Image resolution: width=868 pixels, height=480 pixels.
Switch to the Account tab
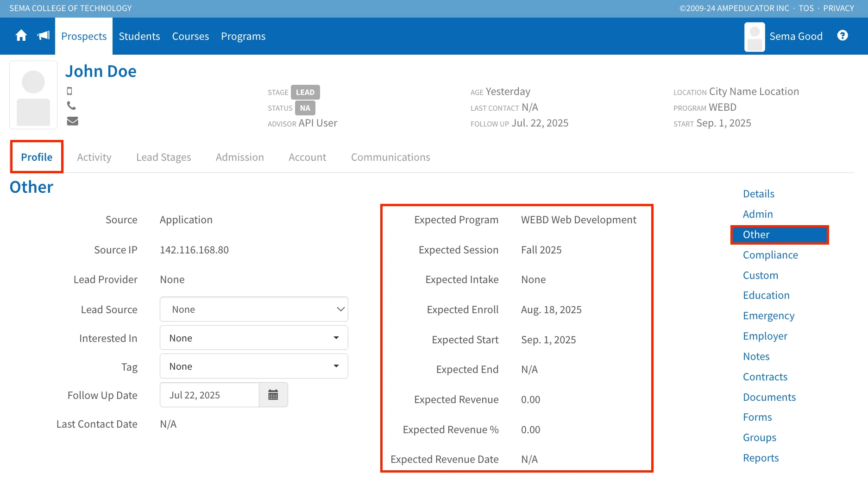(307, 157)
